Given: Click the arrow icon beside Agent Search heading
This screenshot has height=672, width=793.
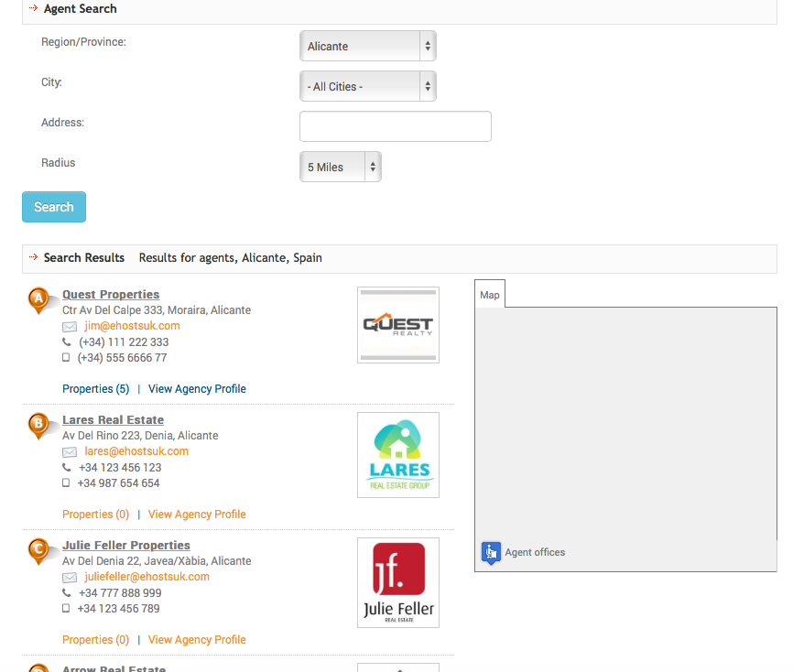Looking at the screenshot, I should tap(33, 8).
